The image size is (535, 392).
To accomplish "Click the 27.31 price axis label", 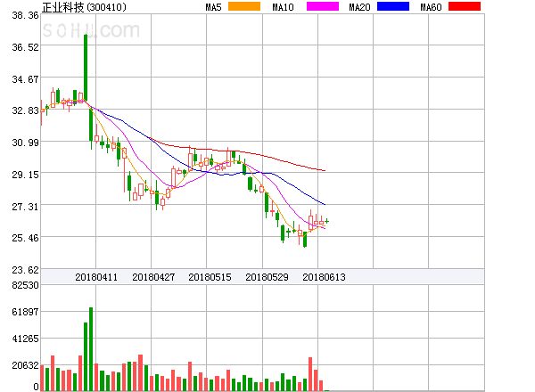I will pos(25,207).
